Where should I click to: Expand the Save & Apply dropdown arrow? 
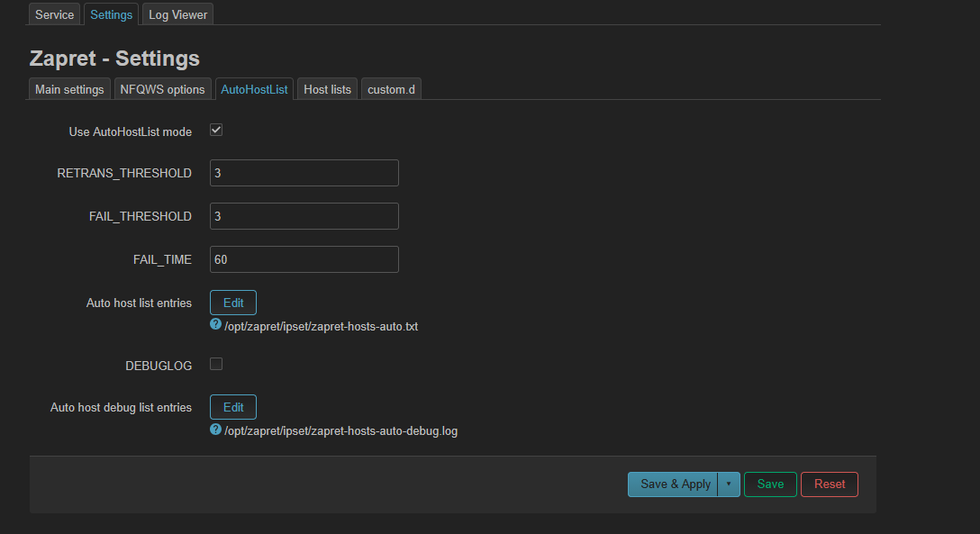pos(729,484)
